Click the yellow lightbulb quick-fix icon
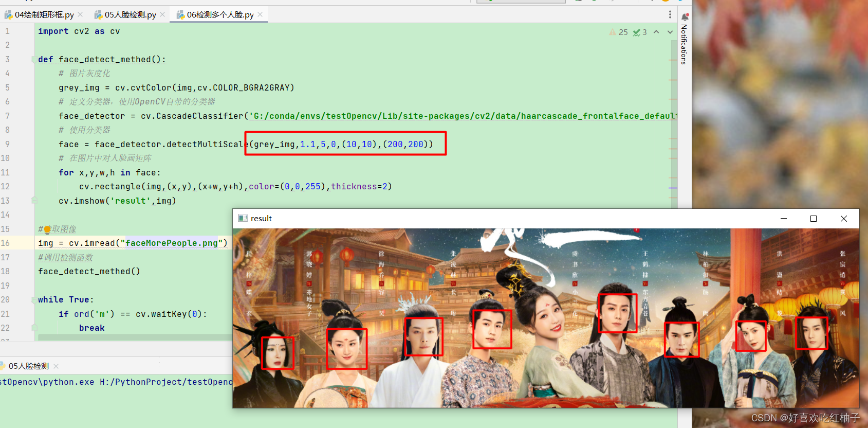The height and width of the screenshot is (428, 868). click(47, 230)
